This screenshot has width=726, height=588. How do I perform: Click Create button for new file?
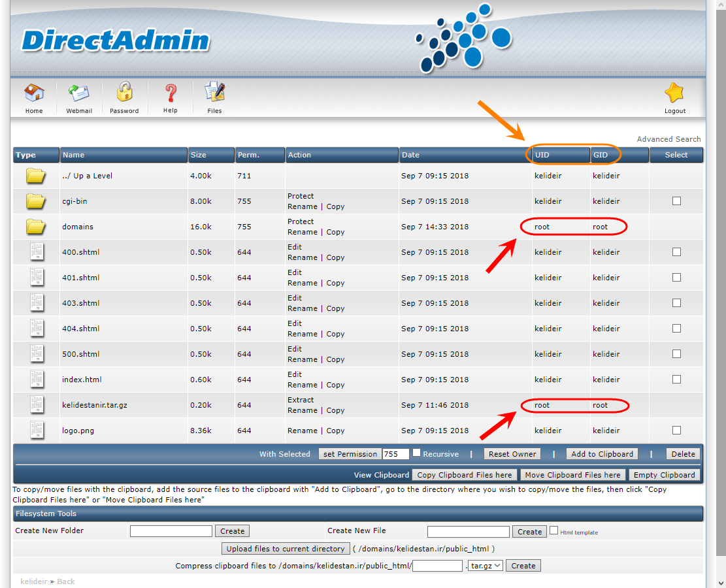pyautogui.click(x=530, y=532)
